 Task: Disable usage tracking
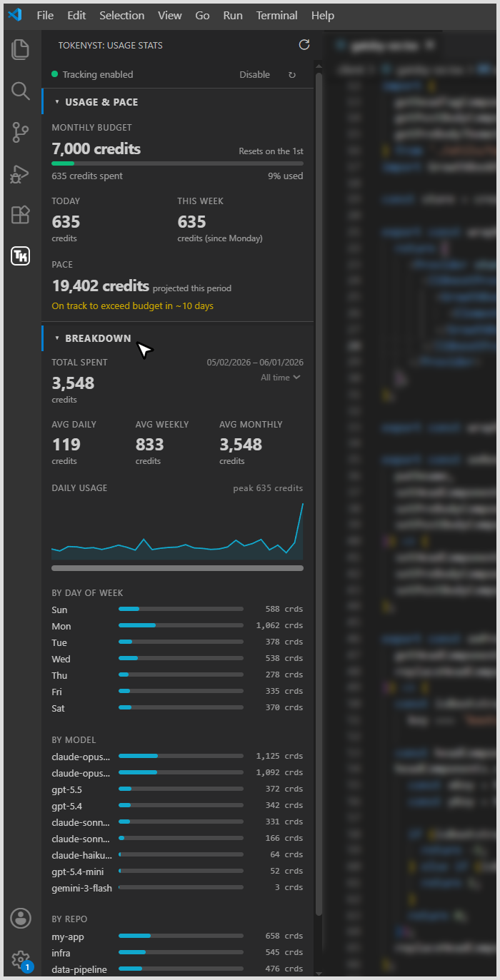point(255,74)
